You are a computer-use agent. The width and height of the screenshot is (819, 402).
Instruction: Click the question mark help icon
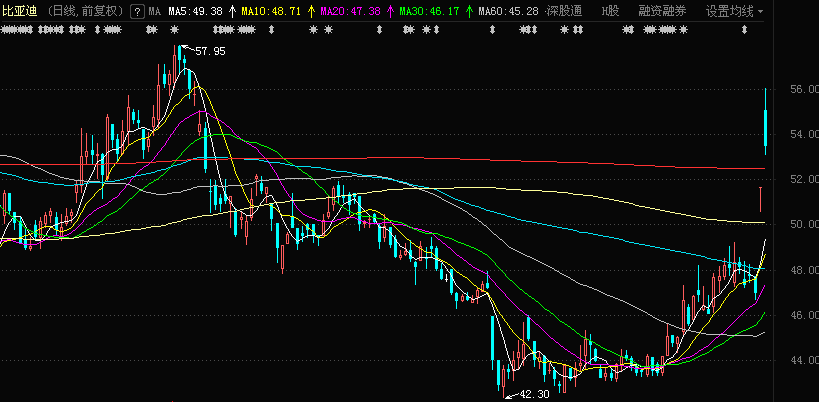coord(136,11)
